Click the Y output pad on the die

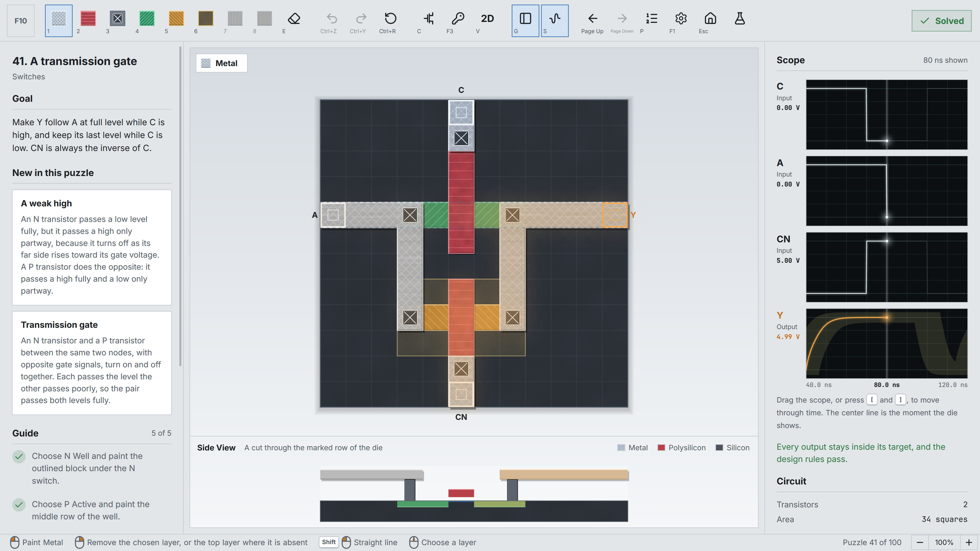point(615,215)
